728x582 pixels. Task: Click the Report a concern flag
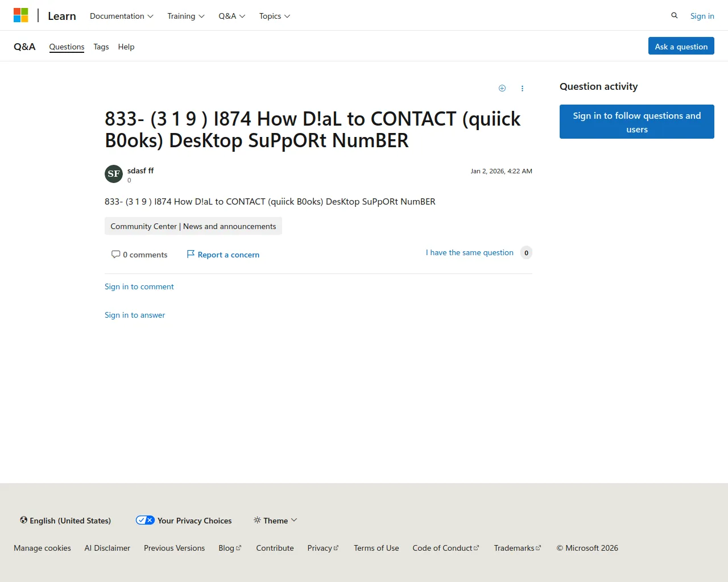pos(223,255)
